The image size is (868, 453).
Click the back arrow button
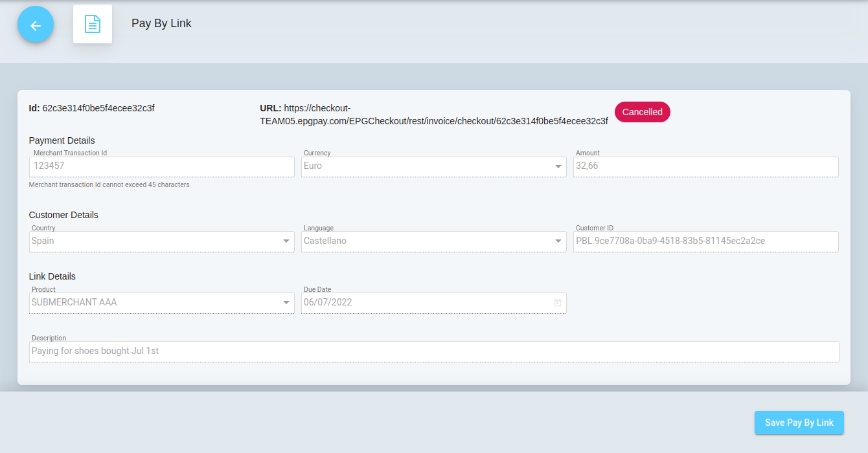click(x=36, y=25)
